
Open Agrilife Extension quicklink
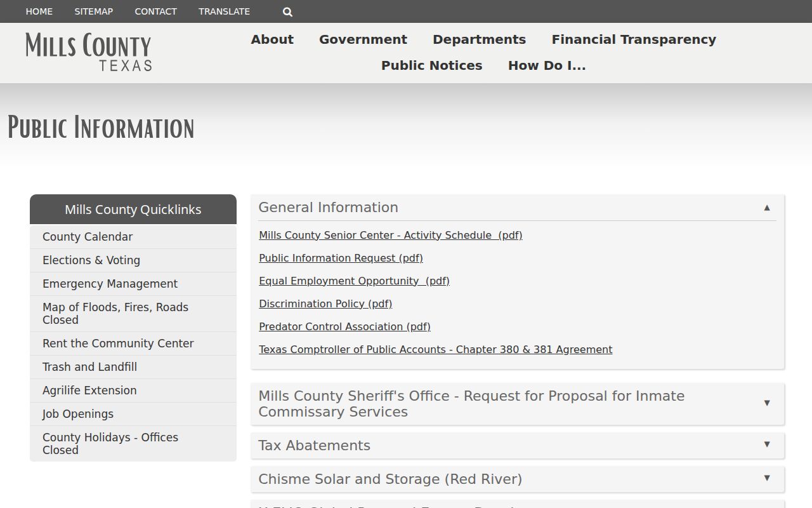point(133,391)
